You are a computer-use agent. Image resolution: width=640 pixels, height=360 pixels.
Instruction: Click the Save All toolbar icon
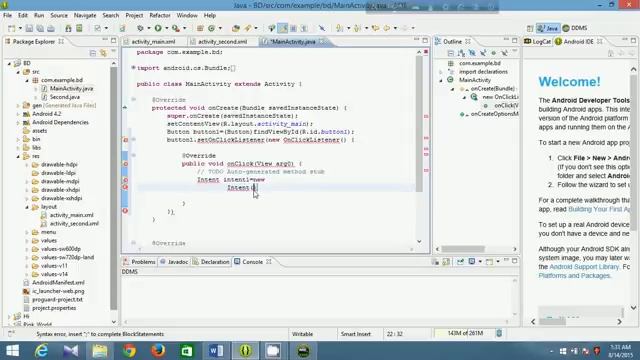[x=40, y=28]
